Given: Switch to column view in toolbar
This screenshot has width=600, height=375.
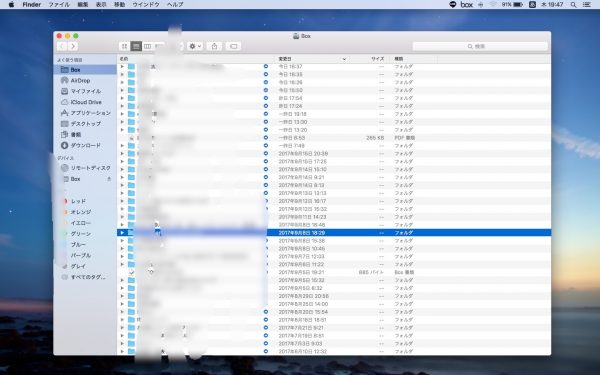Looking at the screenshot, I should coord(147,46).
